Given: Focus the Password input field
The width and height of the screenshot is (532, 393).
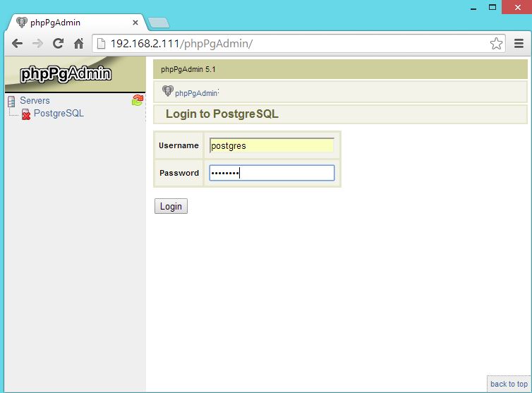Looking at the screenshot, I should point(272,173).
